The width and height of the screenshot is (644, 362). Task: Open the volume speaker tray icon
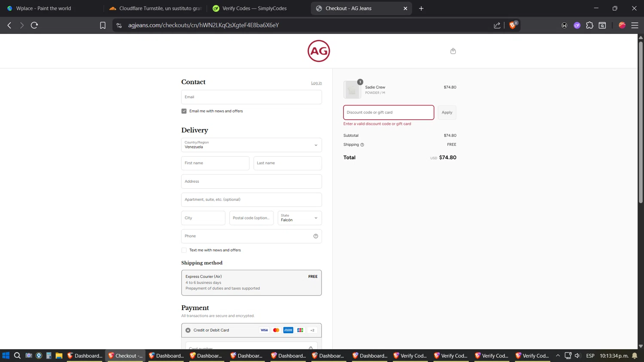point(577,356)
